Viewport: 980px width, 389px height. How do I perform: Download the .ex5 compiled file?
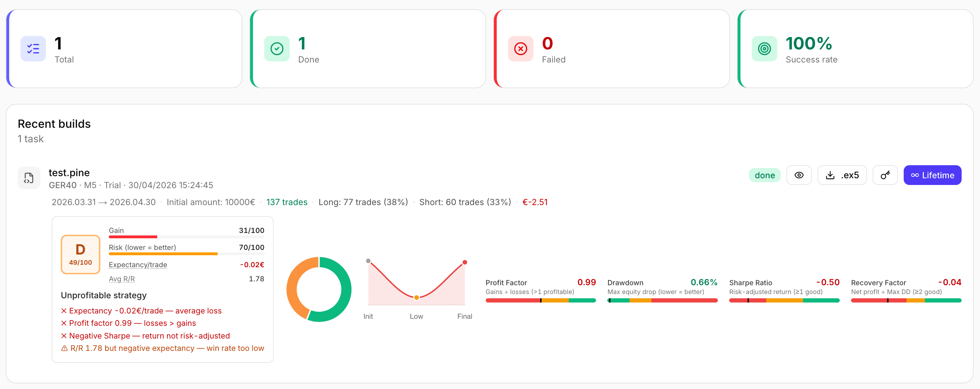[x=842, y=175]
